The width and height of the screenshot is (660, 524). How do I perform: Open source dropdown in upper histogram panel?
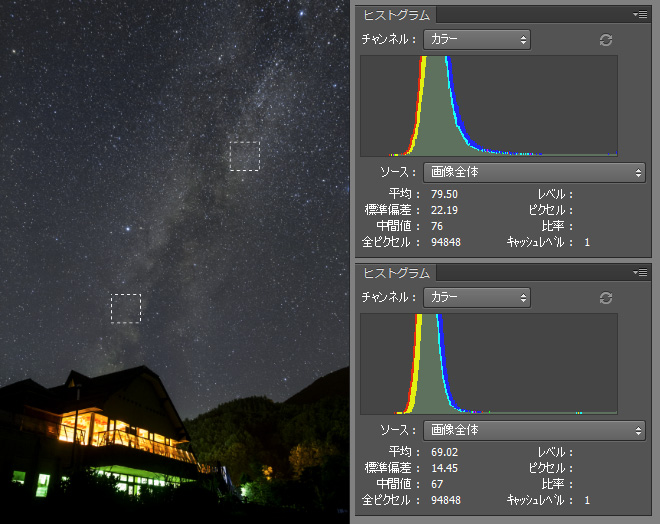coord(534,173)
